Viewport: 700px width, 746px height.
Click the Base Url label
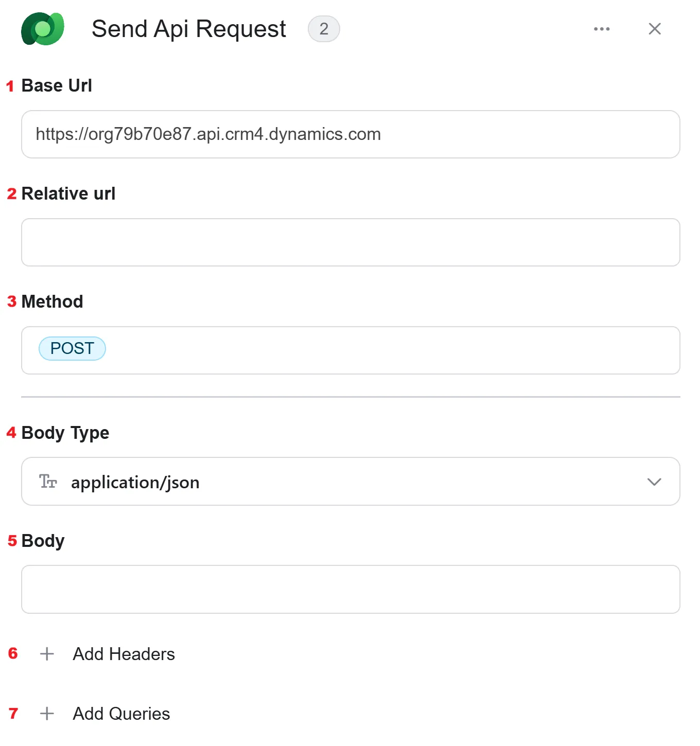pos(57,85)
